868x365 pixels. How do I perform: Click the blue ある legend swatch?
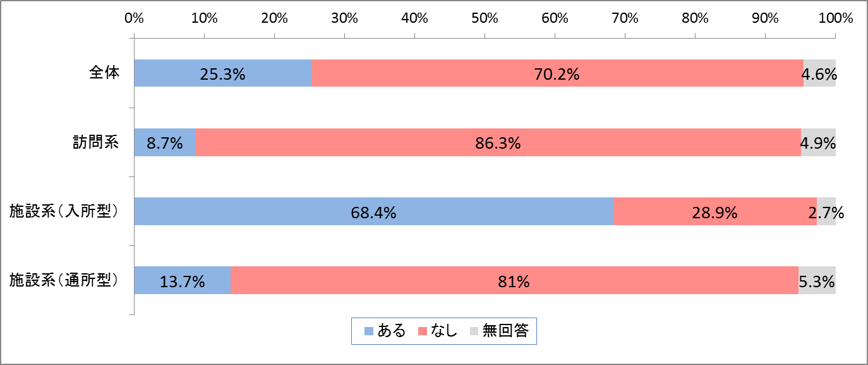(x=369, y=331)
